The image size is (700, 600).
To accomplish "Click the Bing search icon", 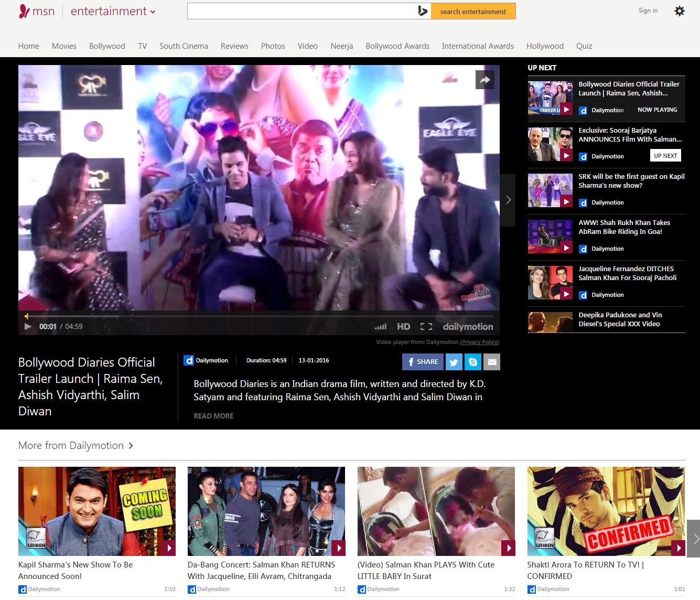I will click(x=423, y=11).
